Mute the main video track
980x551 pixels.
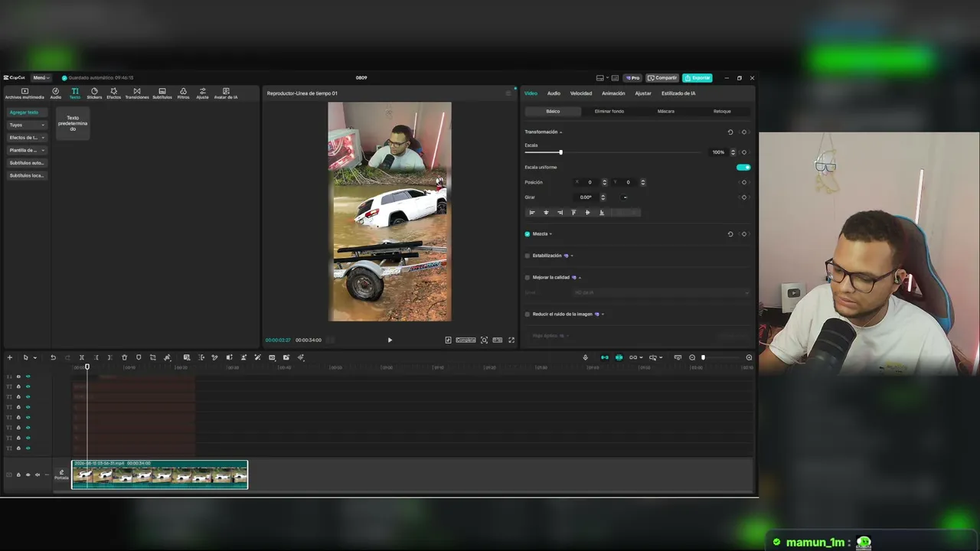coord(38,474)
